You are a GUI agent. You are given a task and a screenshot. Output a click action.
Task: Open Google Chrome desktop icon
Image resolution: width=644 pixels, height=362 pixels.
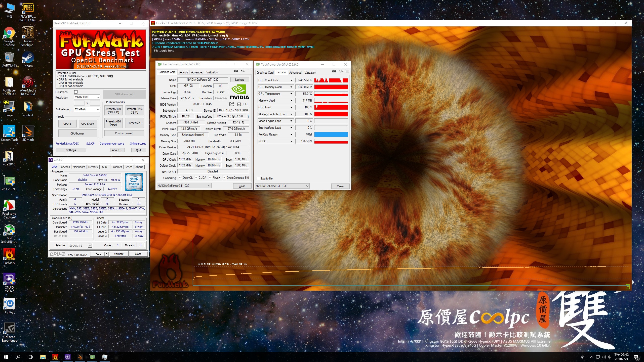(x=9, y=37)
